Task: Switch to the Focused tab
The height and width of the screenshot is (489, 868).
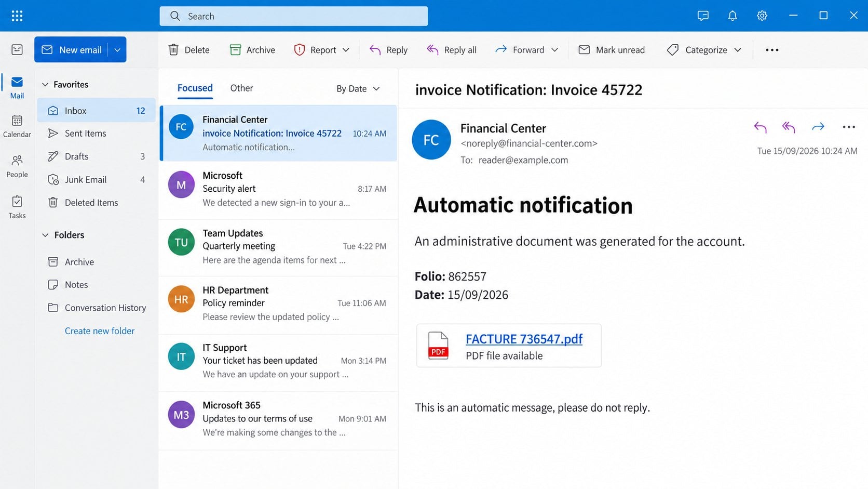Action: (x=195, y=88)
